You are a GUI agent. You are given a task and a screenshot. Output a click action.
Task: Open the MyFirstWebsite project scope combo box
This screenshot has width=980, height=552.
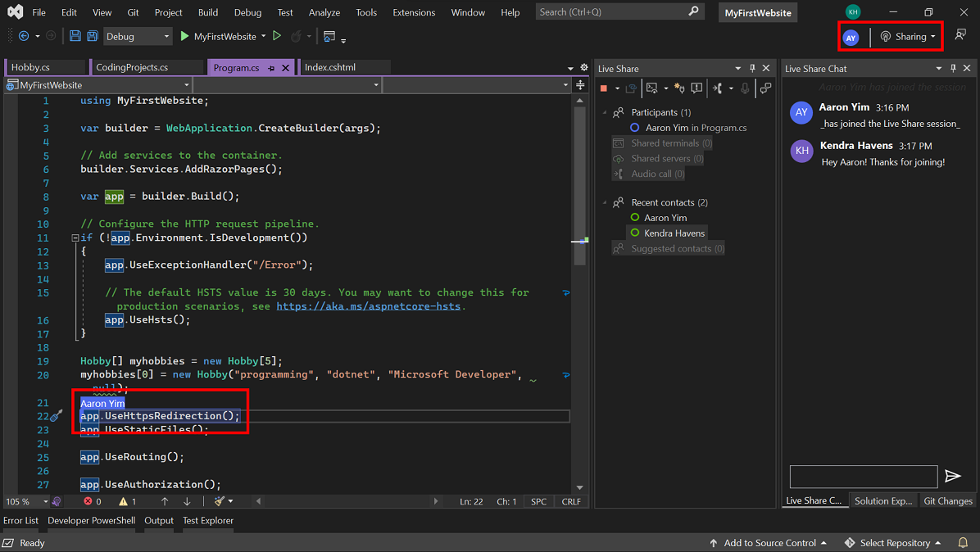tap(98, 85)
